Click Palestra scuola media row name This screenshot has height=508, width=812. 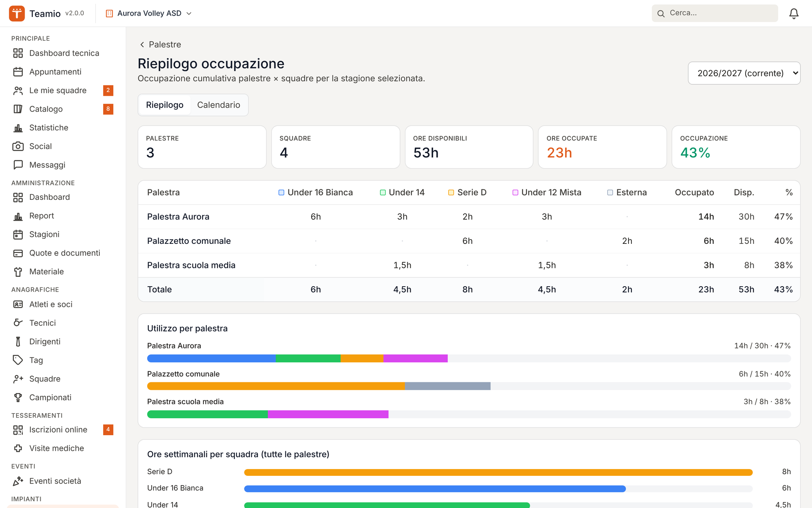tap(191, 265)
